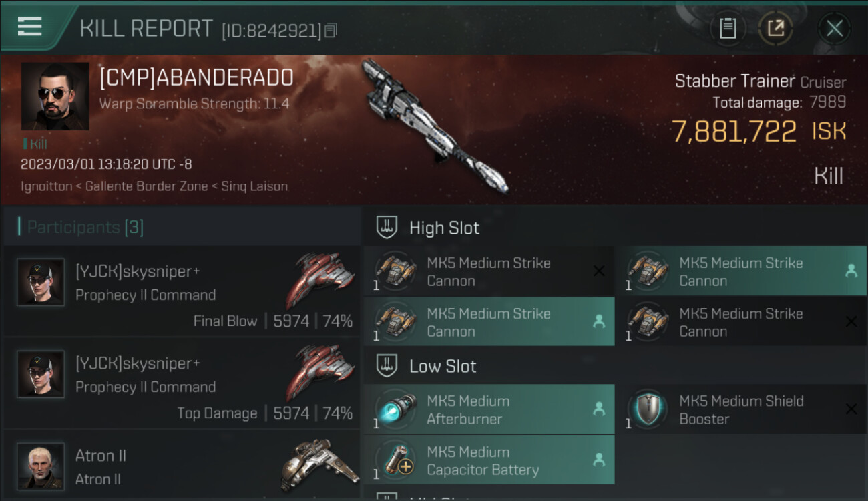View ABANDERADO's character portrait
Viewport: 868px width, 501px height.
[55, 96]
